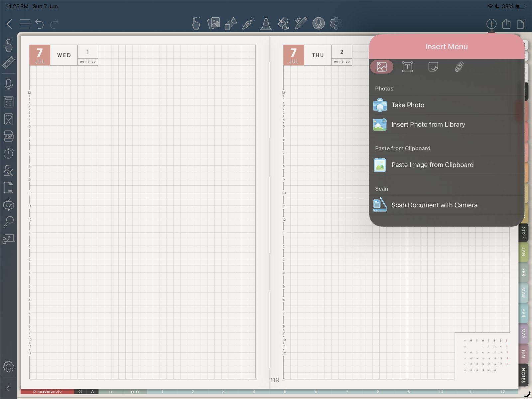Tap the 7 JUL date box on Thursday page
532x399 pixels.
pyautogui.click(x=294, y=55)
